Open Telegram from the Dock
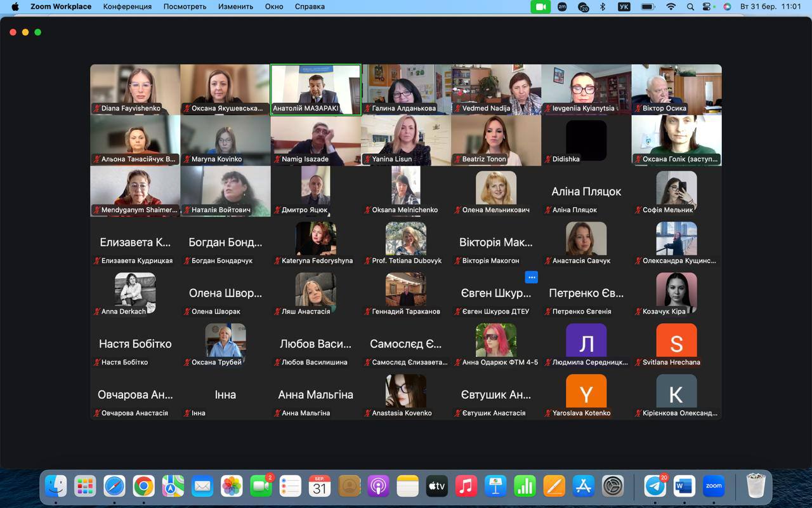This screenshot has width=812, height=508. pyautogui.click(x=655, y=486)
